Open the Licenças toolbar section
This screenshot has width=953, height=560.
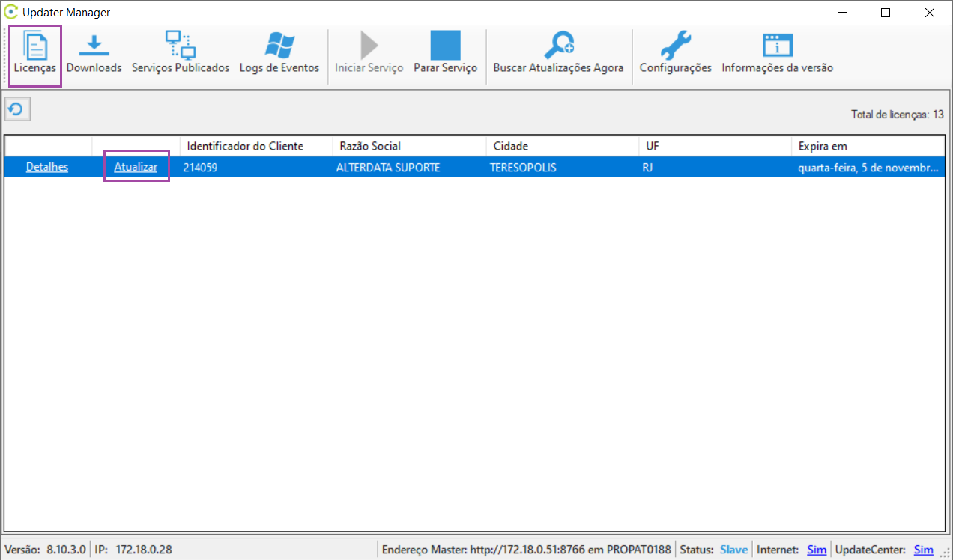(35, 55)
